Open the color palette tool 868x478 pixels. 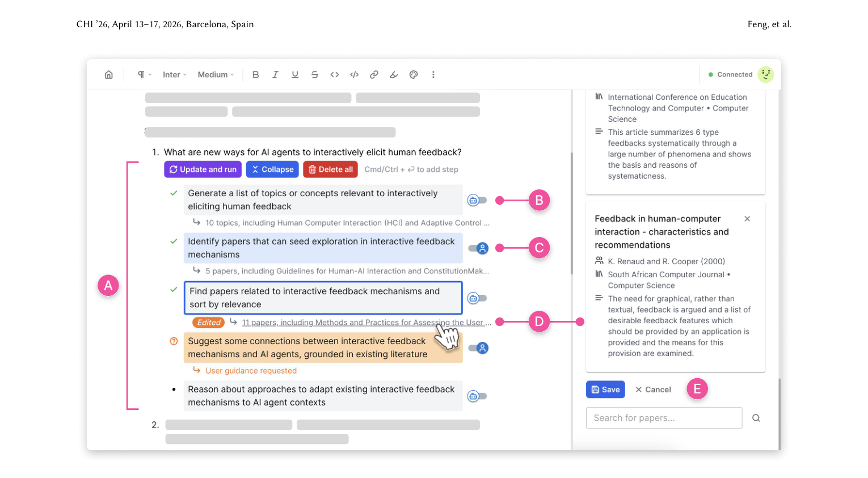tap(414, 75)
